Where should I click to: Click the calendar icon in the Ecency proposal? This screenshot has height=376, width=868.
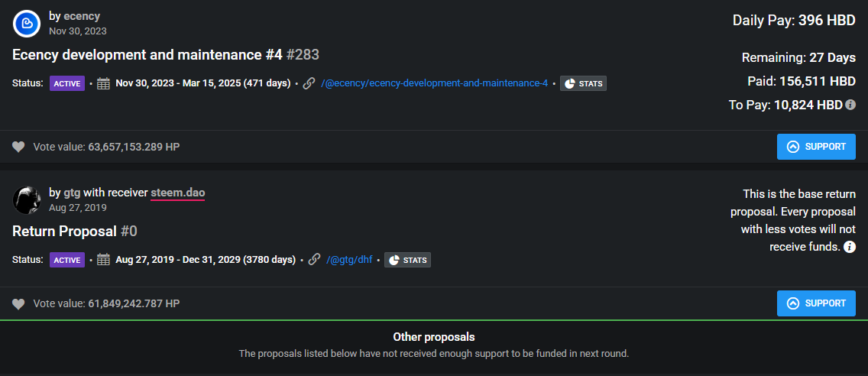pos(103,83)
